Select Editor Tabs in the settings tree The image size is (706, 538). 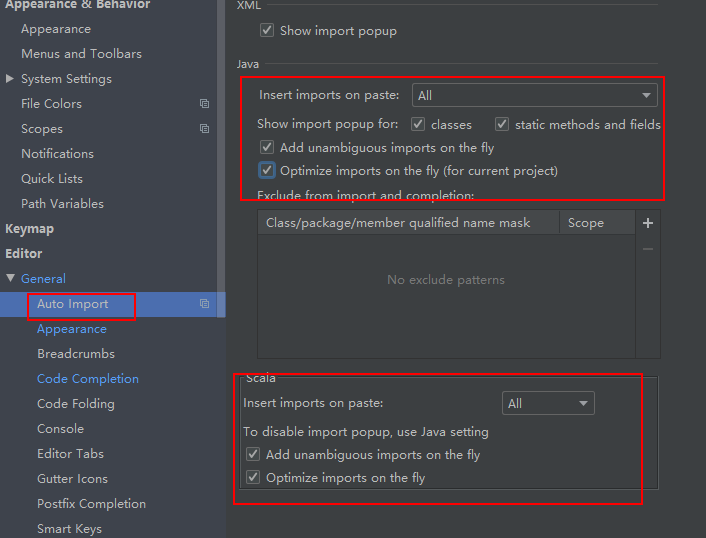[x=70, y=454]
